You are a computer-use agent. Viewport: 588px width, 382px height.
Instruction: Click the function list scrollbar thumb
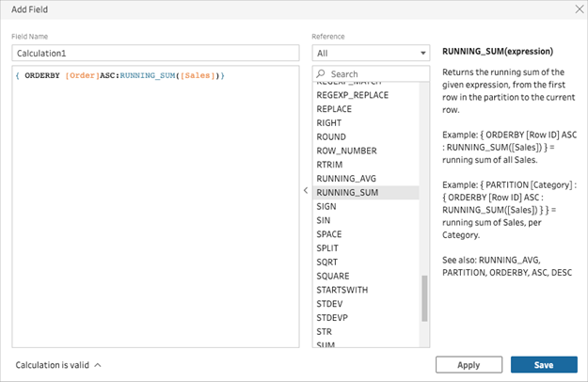(424, 298)
